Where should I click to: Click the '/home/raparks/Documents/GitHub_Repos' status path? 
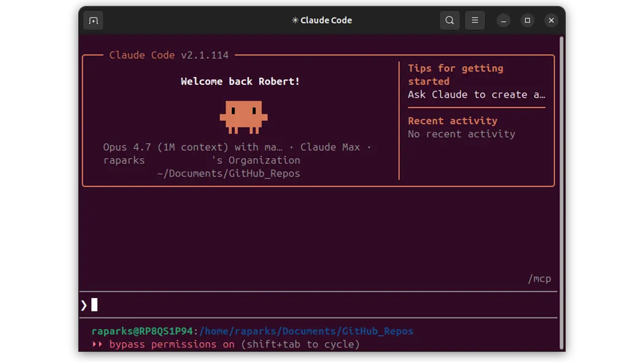pyautogui.click(x=306, y=331)
